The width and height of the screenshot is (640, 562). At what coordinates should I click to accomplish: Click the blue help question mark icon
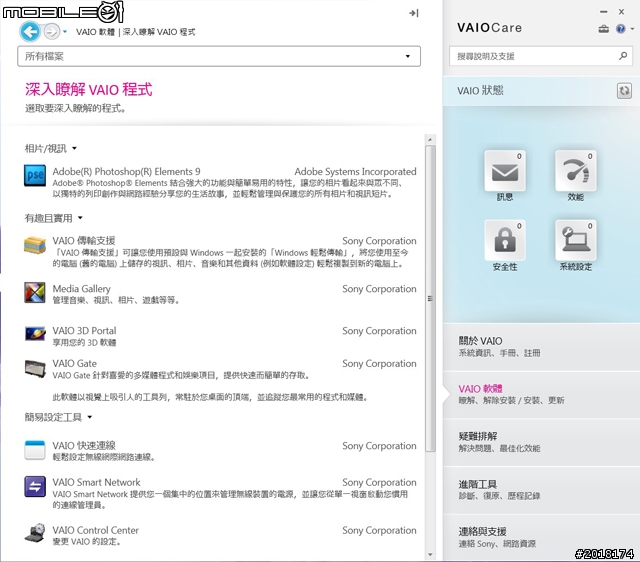click(x=620, y=29)
